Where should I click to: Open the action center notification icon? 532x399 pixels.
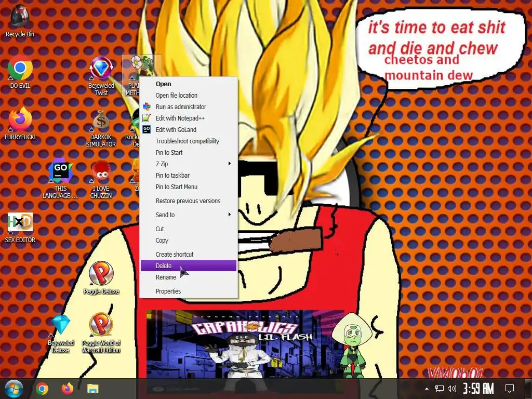point(510,389)
